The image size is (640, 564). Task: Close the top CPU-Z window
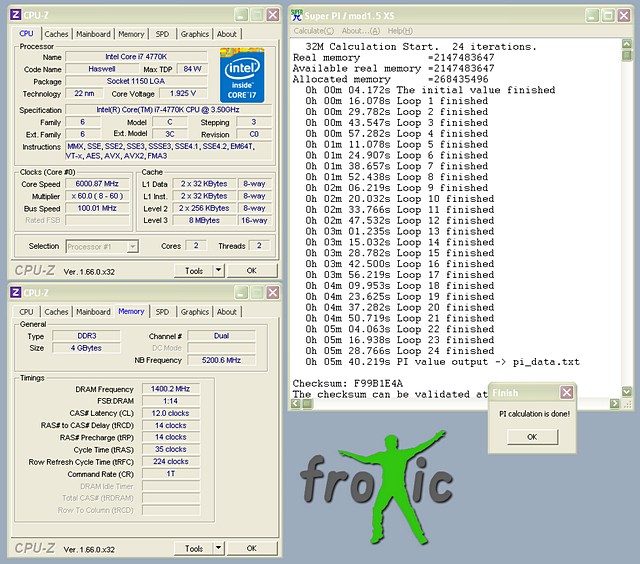coord(273,15)
